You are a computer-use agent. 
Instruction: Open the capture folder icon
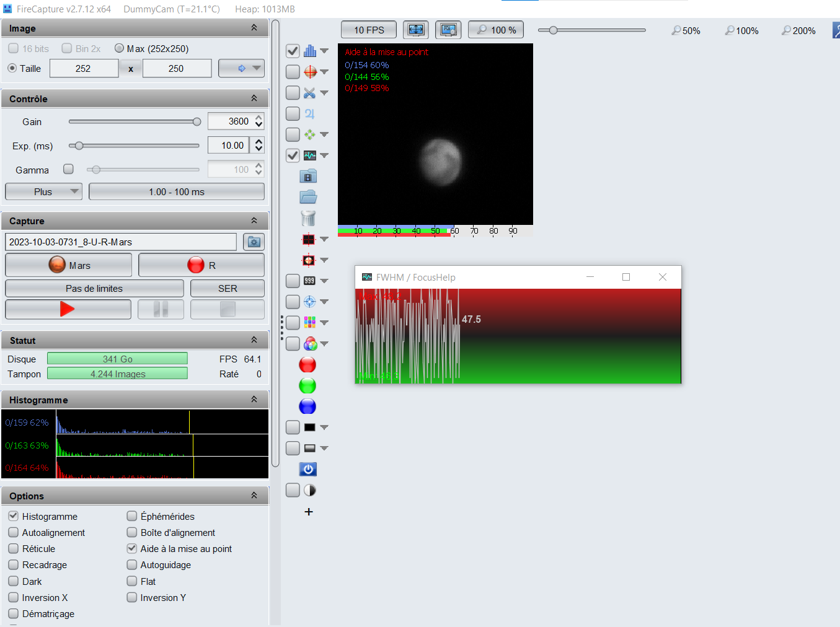308,197
